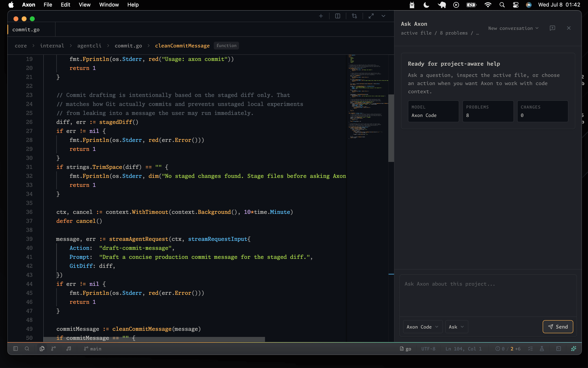The height and width of the screenshot is (368, 588).
Task: Click the defer cancel() statement
Action: pyautogui.click(x=79, y=221)
